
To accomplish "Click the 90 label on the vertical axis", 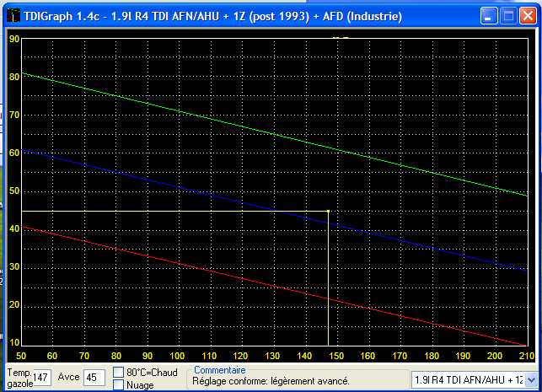I will [13, 39].
